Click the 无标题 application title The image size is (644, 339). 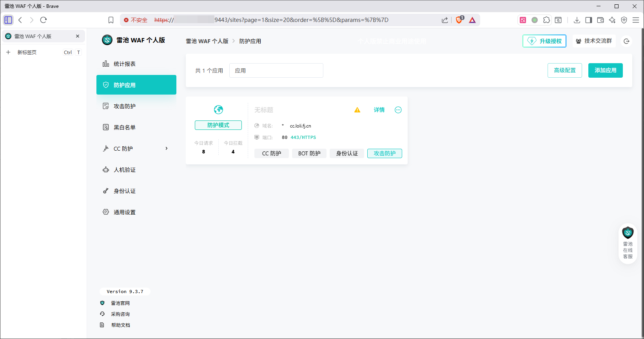click(x=264, y=110)
